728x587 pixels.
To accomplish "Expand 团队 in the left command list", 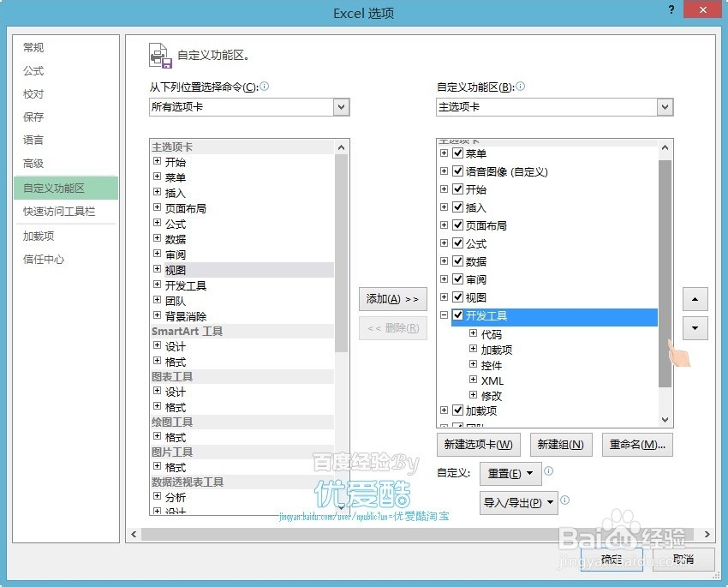I will 157,300.
